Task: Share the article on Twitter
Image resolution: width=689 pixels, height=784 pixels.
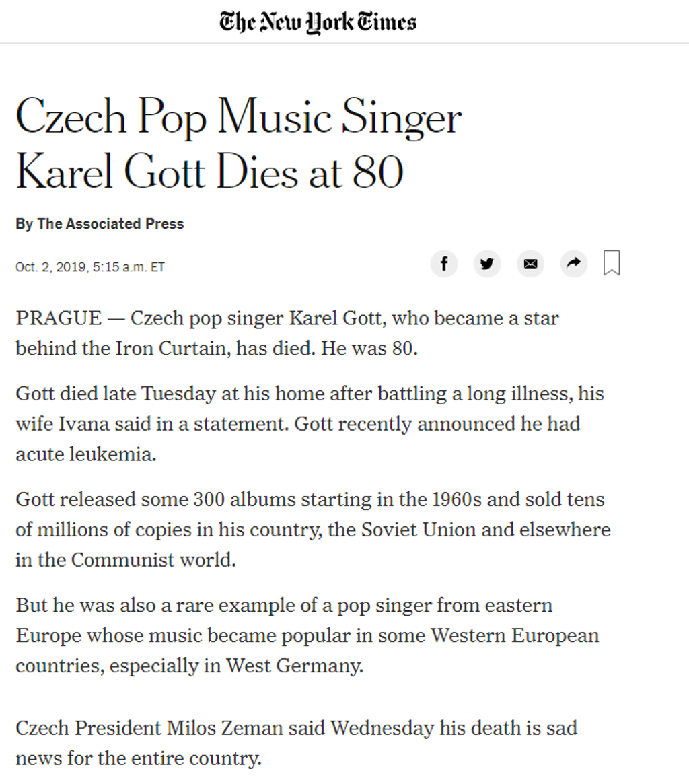Action: click(x=487, y=264)
